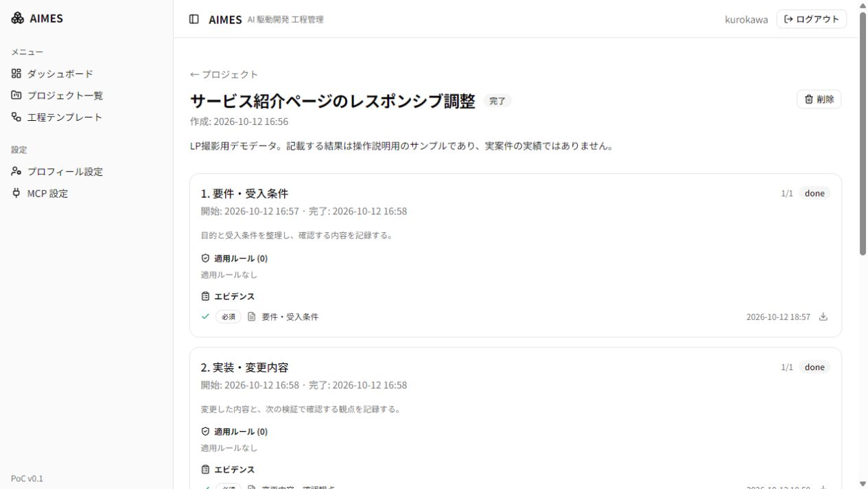Click the clipboard icon in 要件・受入条件 card
868x489 pixels.
pos(205,297)
